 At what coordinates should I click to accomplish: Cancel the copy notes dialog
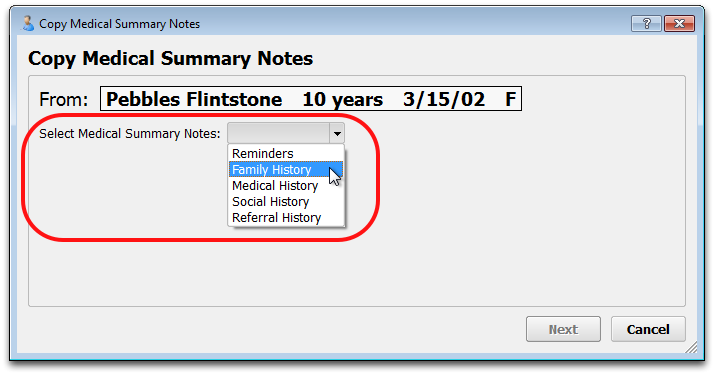tap(648, 329)
